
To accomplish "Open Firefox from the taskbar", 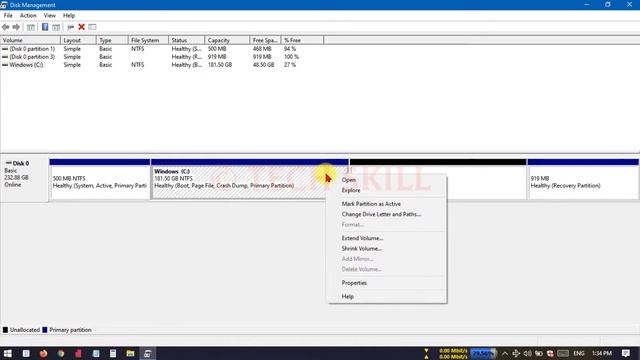I will pyautogui.click(x=43, y=353).
